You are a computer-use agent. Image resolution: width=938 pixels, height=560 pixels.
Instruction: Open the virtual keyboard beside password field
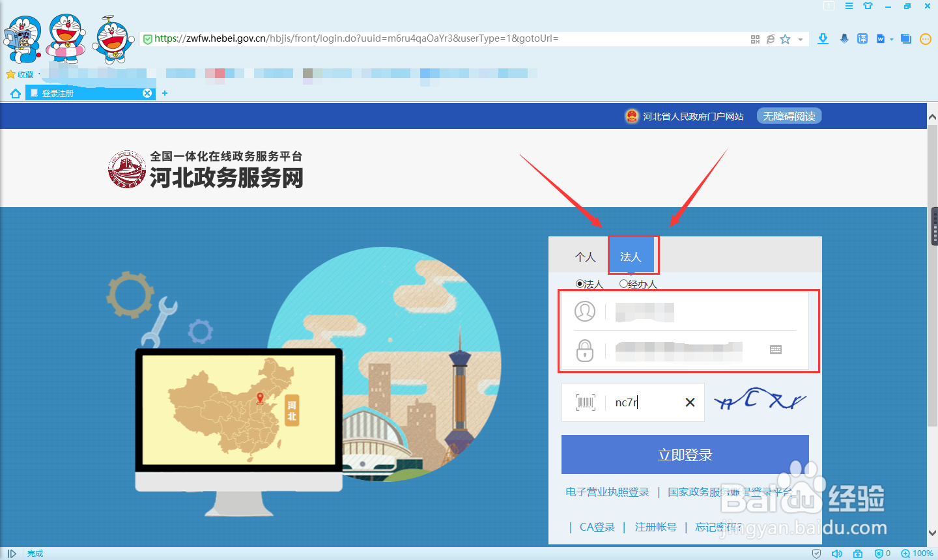pos(775,350)
